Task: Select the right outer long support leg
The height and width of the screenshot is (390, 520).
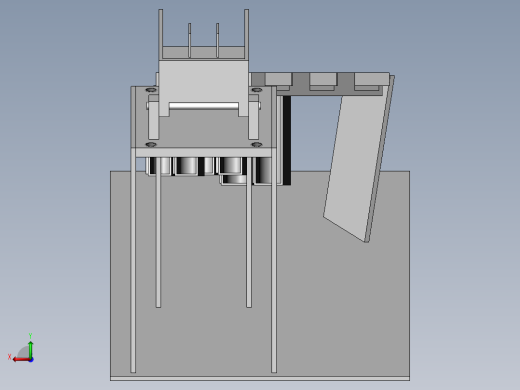Action: 274,260
